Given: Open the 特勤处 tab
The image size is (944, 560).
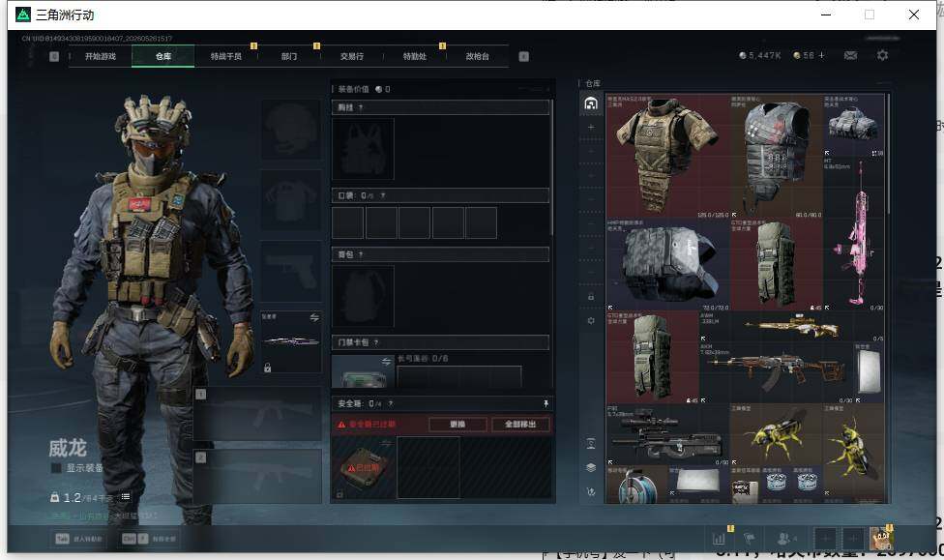Looking at the screenshot, I should coord(414,56).
